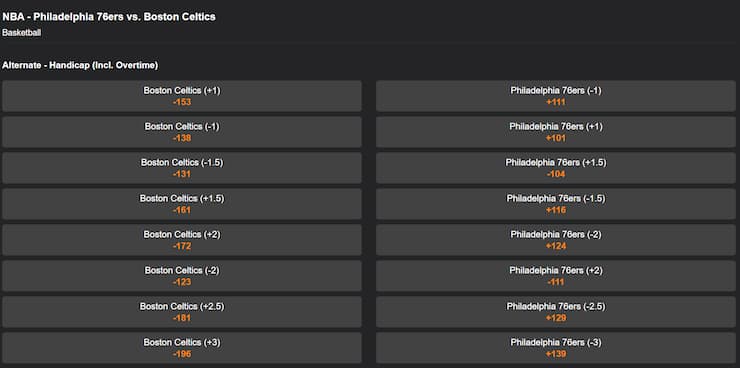Click the Alternate - Handicap section header
740x368 pixels.
pyautogui.click(x=80, y=66)
